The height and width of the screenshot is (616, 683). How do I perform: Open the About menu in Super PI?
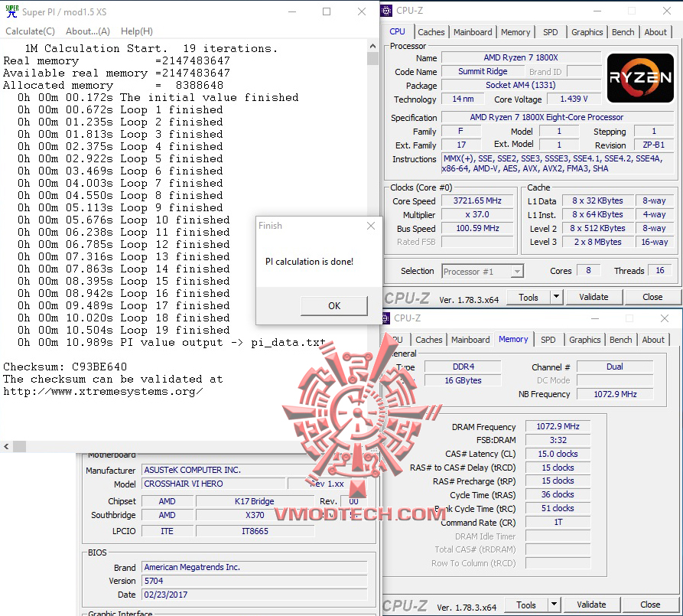click(87, 31)
